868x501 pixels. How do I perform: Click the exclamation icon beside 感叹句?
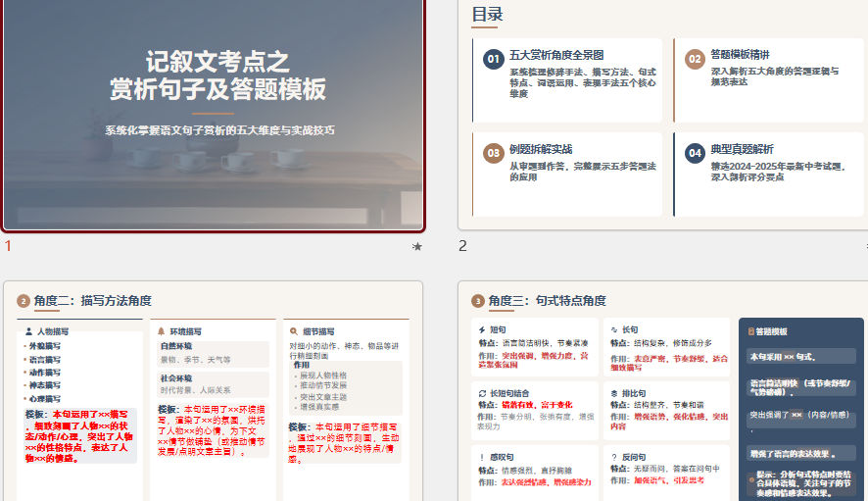(x=482, y=457)
